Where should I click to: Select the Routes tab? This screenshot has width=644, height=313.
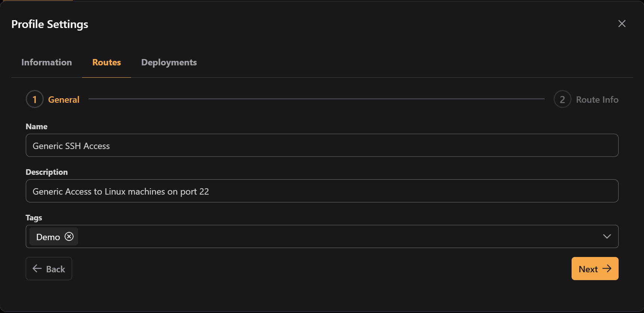[106, 62]
